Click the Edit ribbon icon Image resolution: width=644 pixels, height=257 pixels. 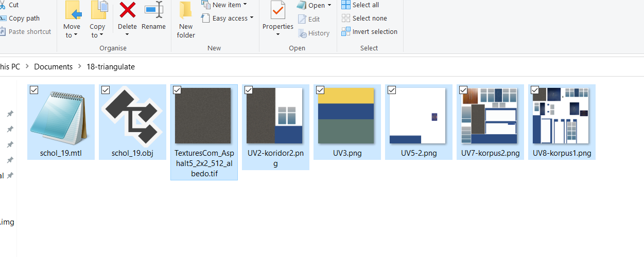pyautogui.click(x=302, y=19)
